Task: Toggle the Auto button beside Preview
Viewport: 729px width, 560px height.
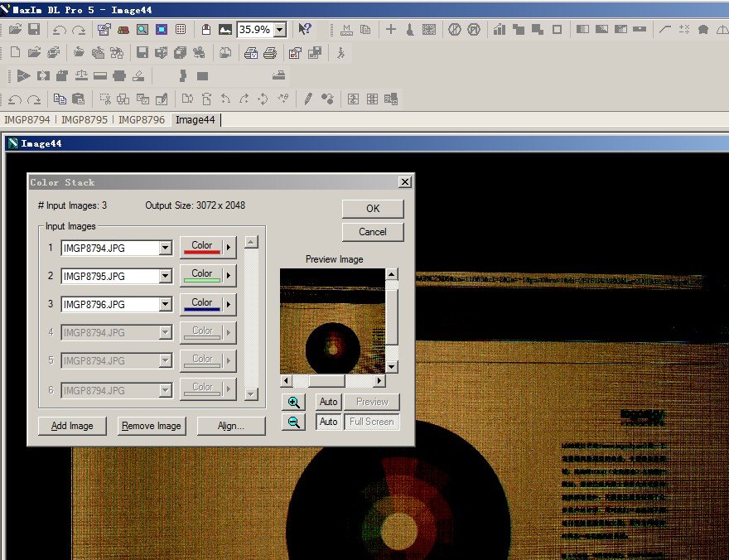Action: 328,402
